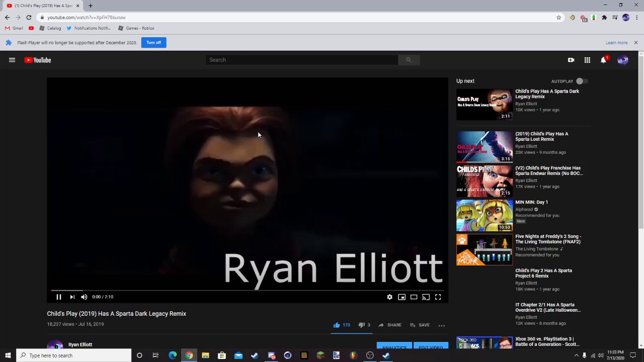Click the taskbar search box
The image size is (644, 362).
click(x=74, y=355)
